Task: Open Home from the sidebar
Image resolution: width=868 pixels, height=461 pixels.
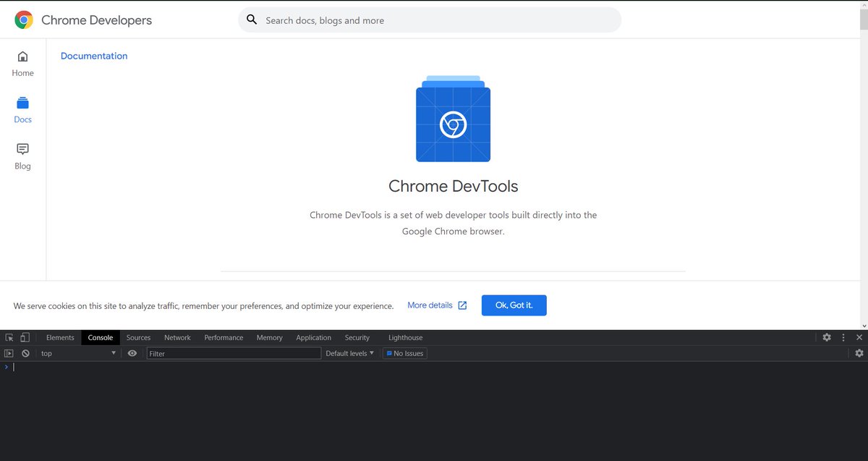Action: point(22,64)
